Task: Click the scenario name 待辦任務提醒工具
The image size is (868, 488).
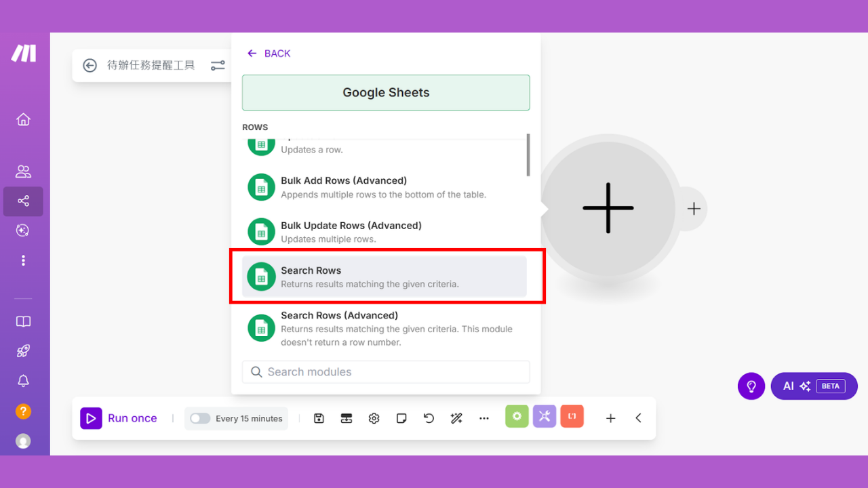Action: [x=151, y=65]
